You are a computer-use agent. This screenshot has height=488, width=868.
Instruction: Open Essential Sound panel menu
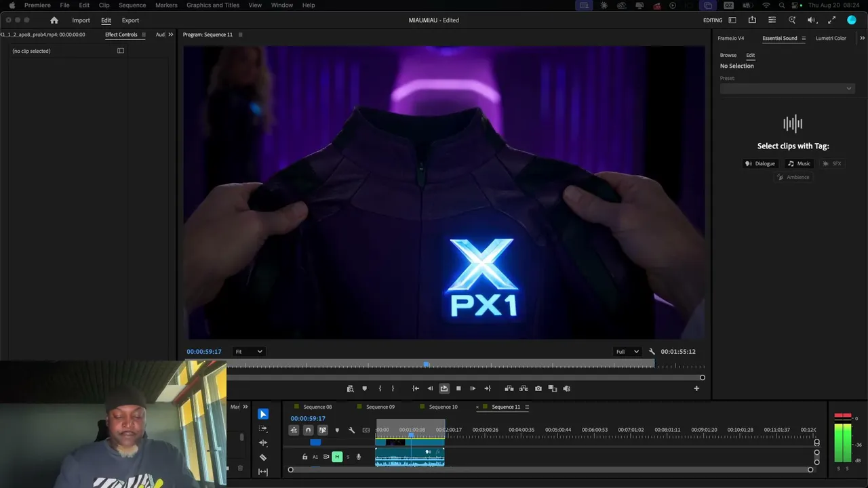[804, 39]
